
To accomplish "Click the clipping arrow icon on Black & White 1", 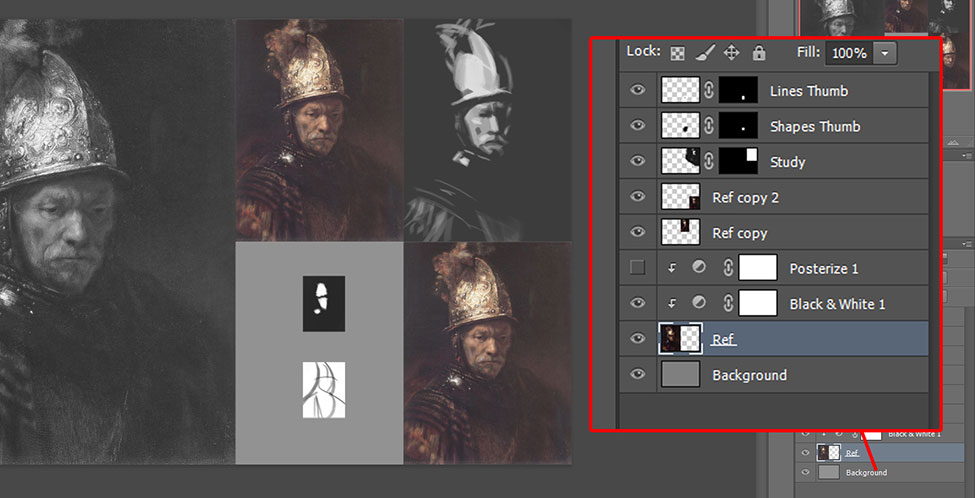I will pos(672,303).
